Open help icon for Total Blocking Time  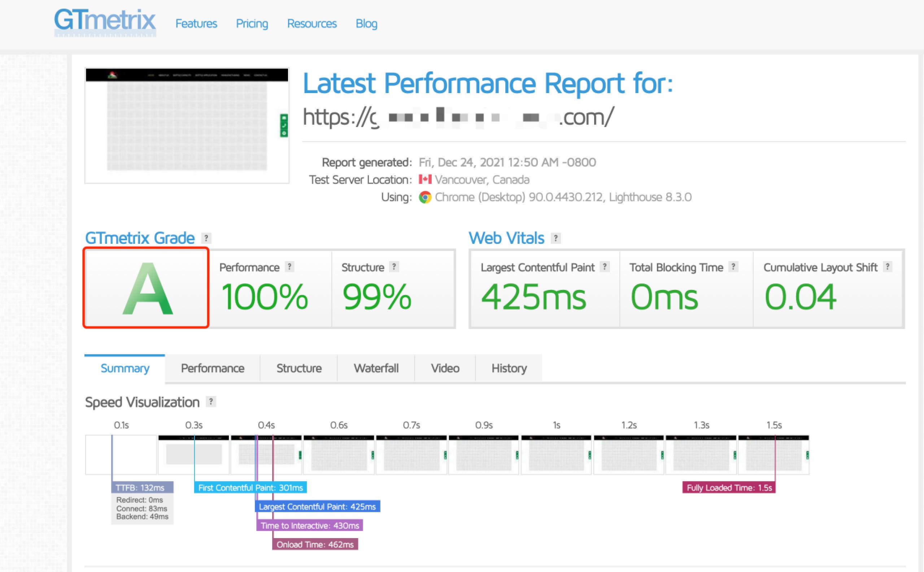[x=733, y=267]
